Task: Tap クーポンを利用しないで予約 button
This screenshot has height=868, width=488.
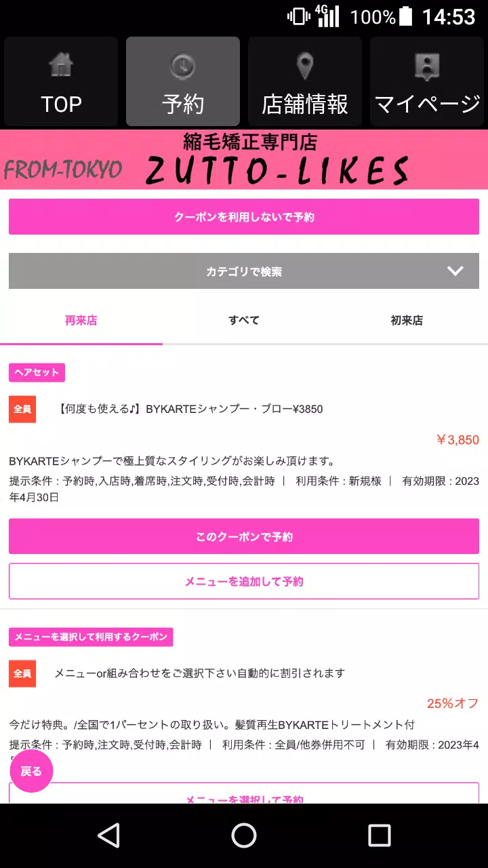Action: tap(244, 216)
